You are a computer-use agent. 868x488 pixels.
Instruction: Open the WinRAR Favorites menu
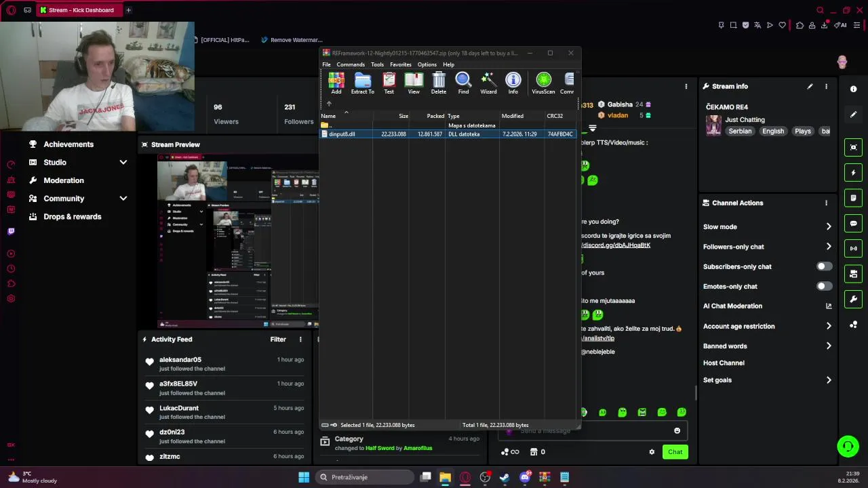pyautogui.click(x=401, y=64)
